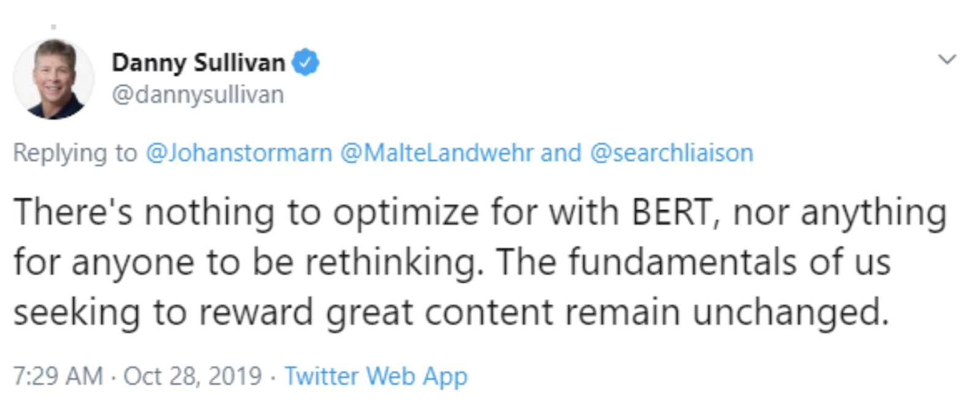Click the blue verified badge
The width and height of the screenshot is (980, 412).
(x=305, y=63)
